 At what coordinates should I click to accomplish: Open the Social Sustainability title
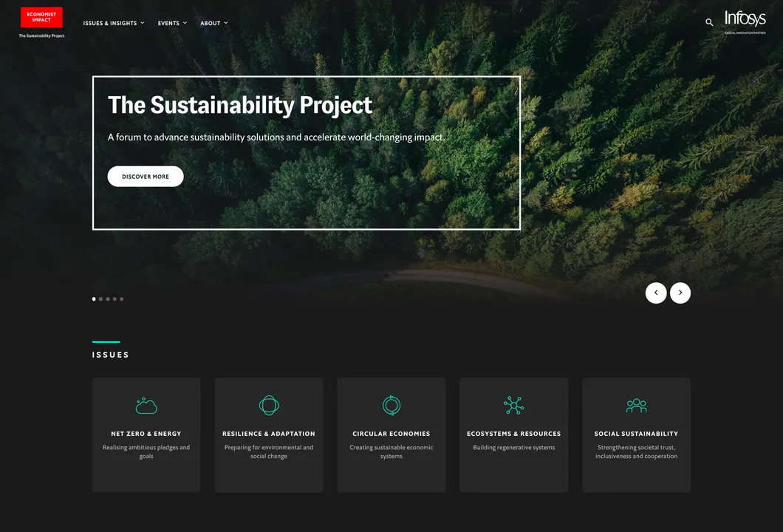click(636, 434)
